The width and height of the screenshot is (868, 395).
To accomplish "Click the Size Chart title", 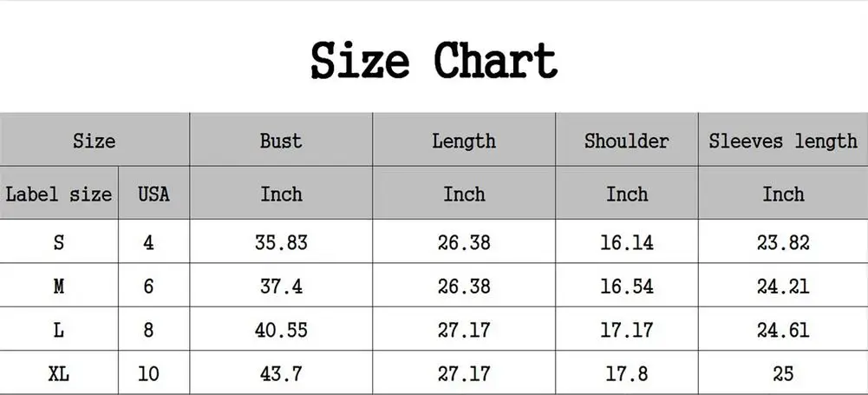I will [x=434, y=61].
